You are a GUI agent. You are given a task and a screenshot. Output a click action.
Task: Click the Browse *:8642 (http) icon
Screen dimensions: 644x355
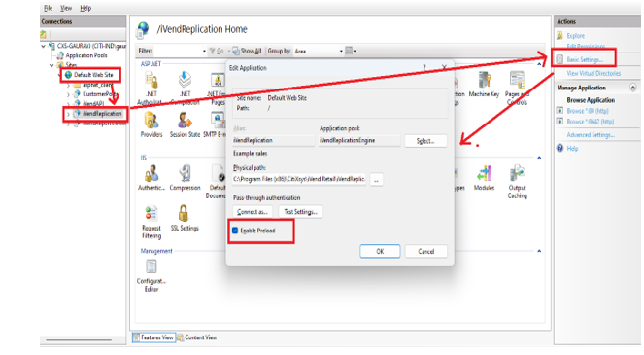[559, 122]
